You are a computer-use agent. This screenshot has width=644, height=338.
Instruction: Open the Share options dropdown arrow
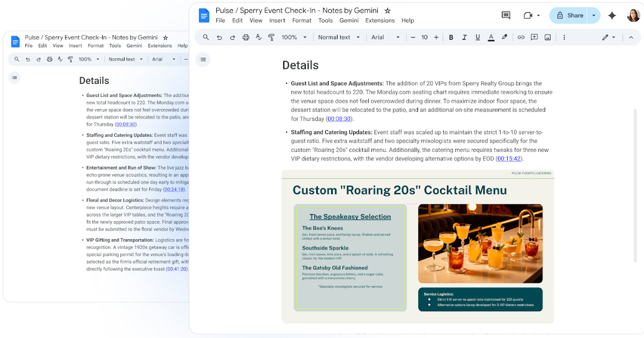[594, 16]
